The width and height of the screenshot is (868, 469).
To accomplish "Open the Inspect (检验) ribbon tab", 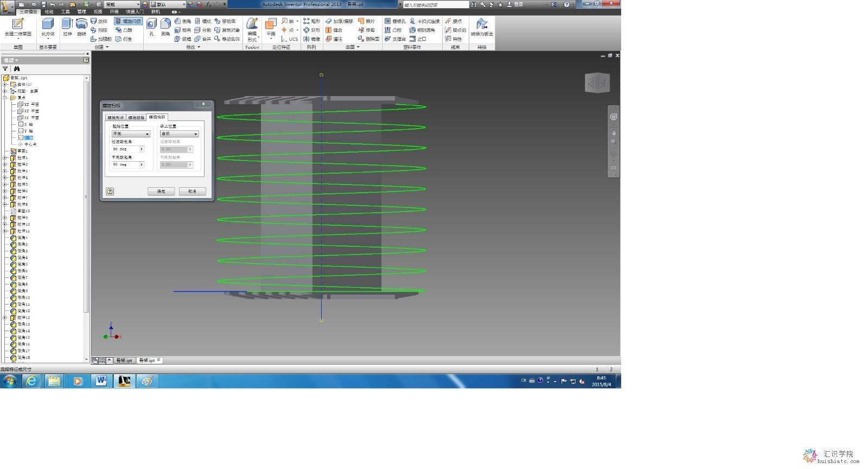I will click(49, 11).
